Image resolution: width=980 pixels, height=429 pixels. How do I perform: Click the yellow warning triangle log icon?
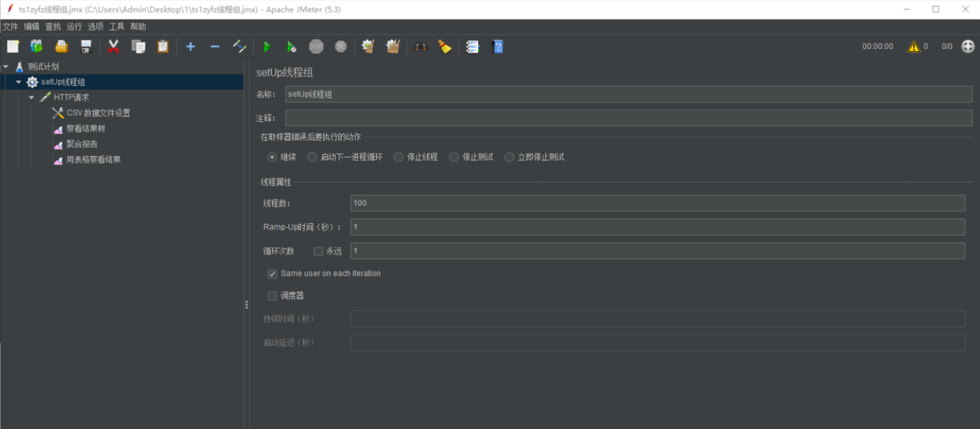tap(913, 47)
